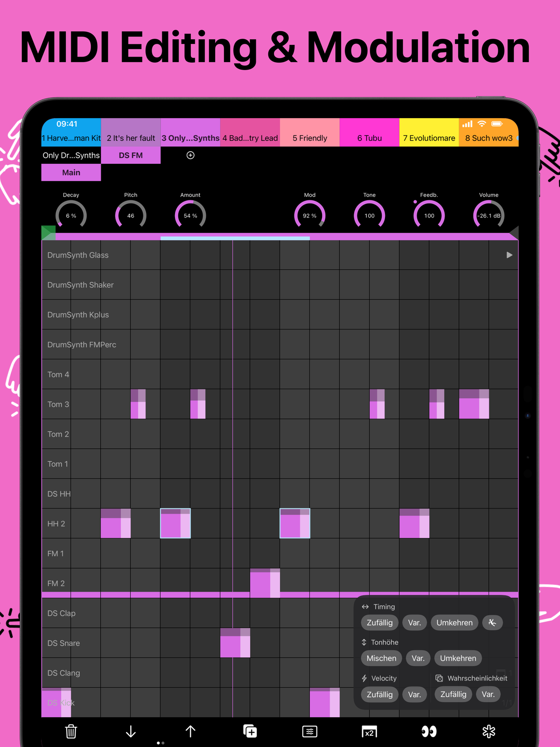560x747 pixels.
Task: Tap the running figure icon in the Timing row
Action: tap(492, 622)
